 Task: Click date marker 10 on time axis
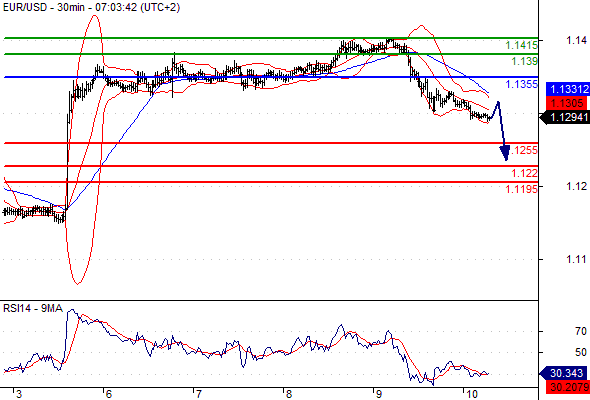coord(471,394)
